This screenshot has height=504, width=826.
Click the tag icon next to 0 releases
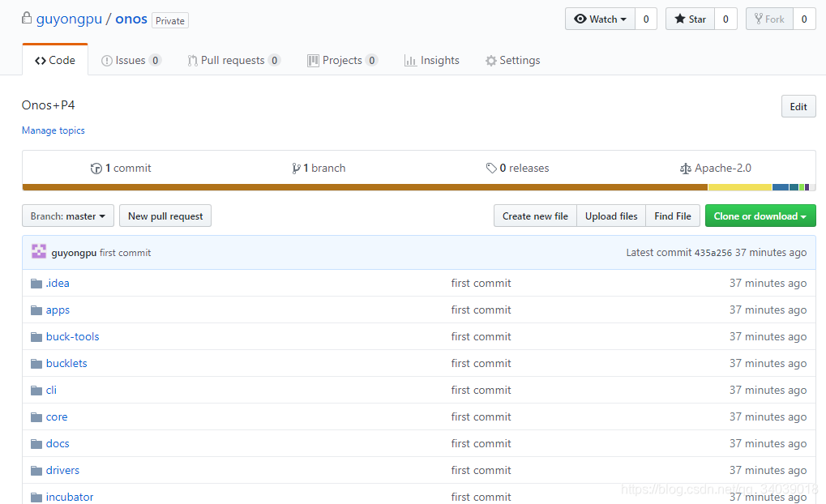pyautogui.click(x=491, y=168)
